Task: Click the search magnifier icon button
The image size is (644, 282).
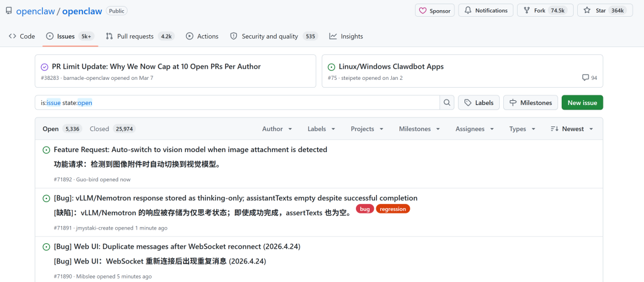Action: point(447,103)
